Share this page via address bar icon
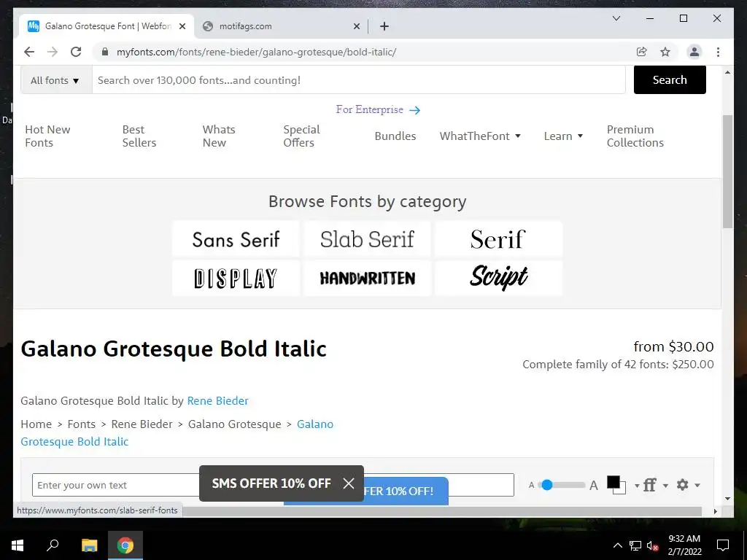Viewport: 747px width, 560px height. (642, 52)
